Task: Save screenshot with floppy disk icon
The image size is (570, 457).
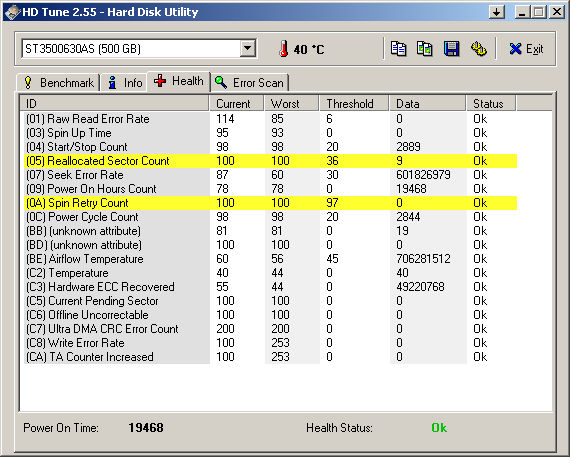Action: click(x=451, y=49)
